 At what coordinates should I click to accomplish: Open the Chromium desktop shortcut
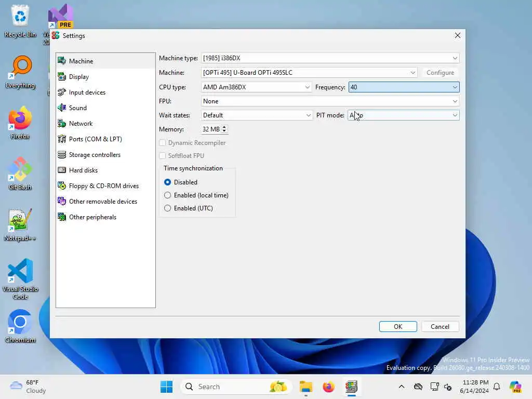click(x=20, y=326)
